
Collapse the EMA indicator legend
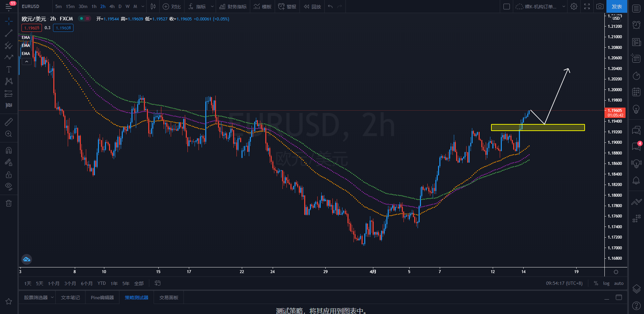pyautogui.click(x=26, y=61)
